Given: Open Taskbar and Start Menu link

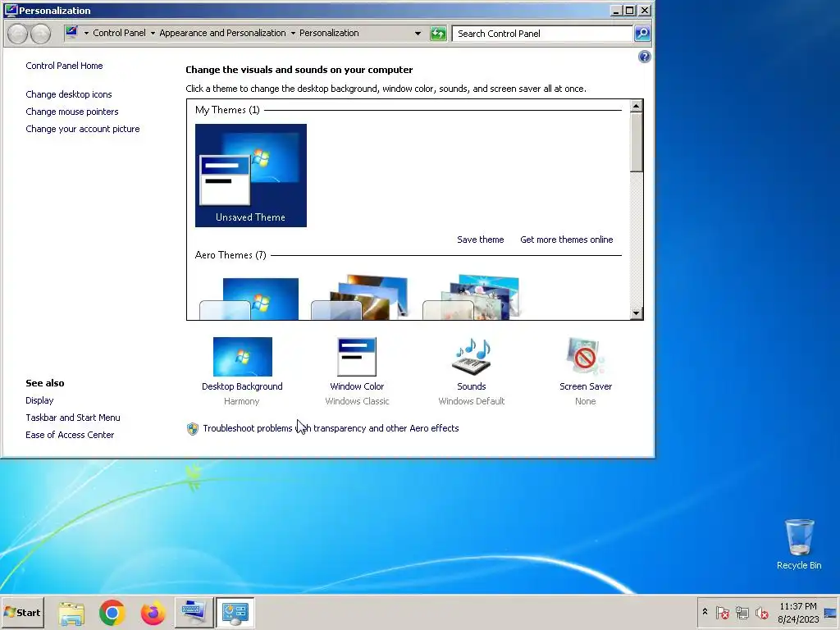Looking at the screenshot, I should (x=73, y=418).
